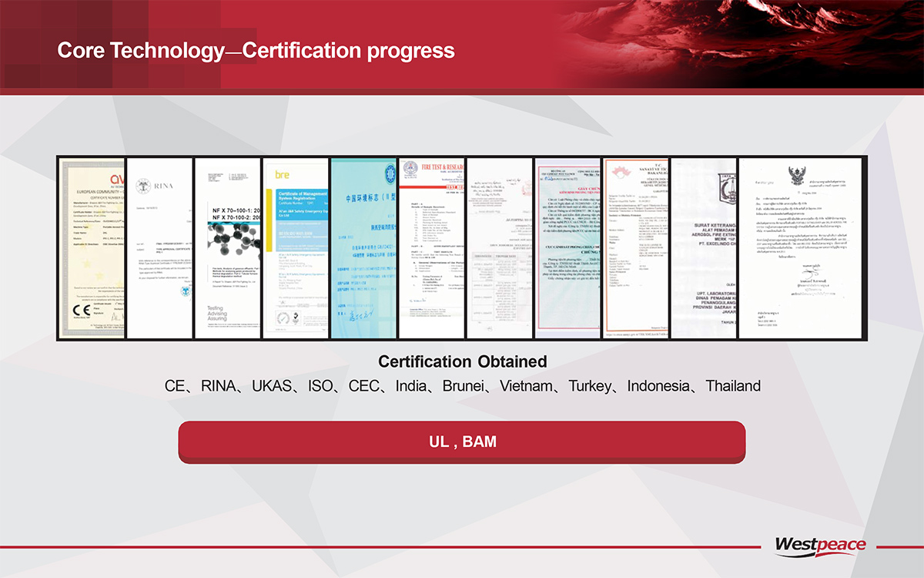
Task: Click the word 'UKAS' in the certification list
Action: click(273, 385)
